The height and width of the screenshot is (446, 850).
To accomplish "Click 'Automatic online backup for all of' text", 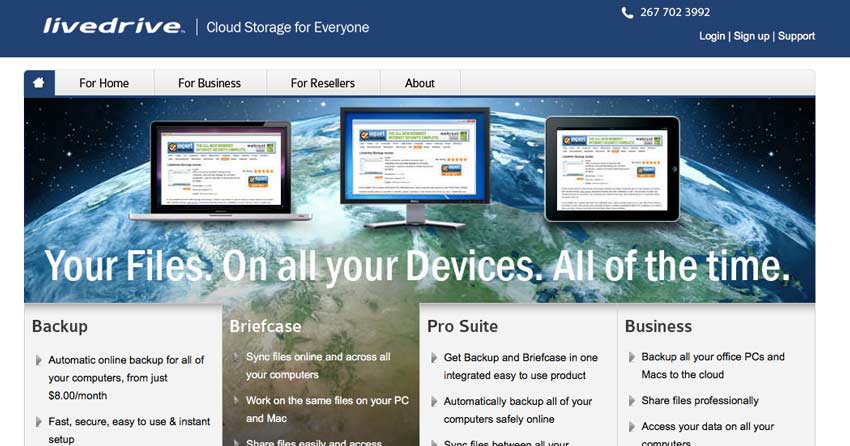I will tap(126, 360).
